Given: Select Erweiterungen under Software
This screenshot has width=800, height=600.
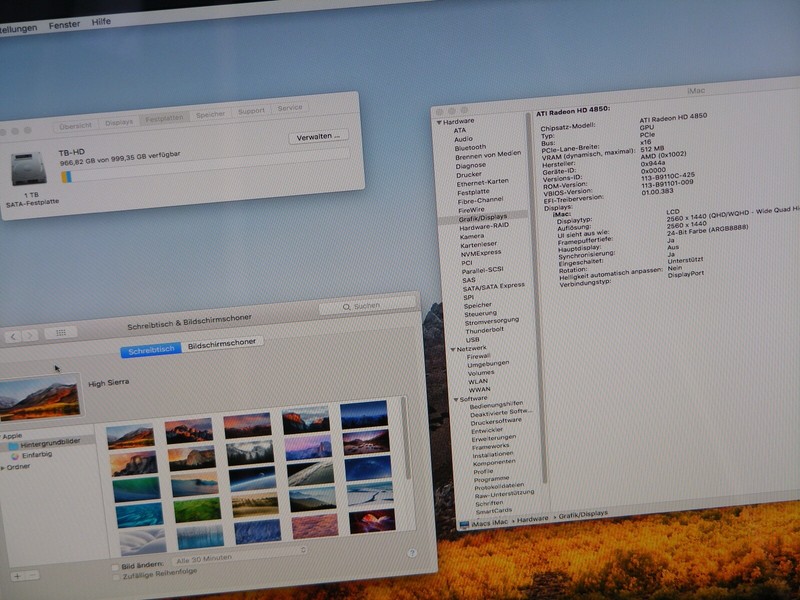Looking at the screenshot, I should 494,438.
